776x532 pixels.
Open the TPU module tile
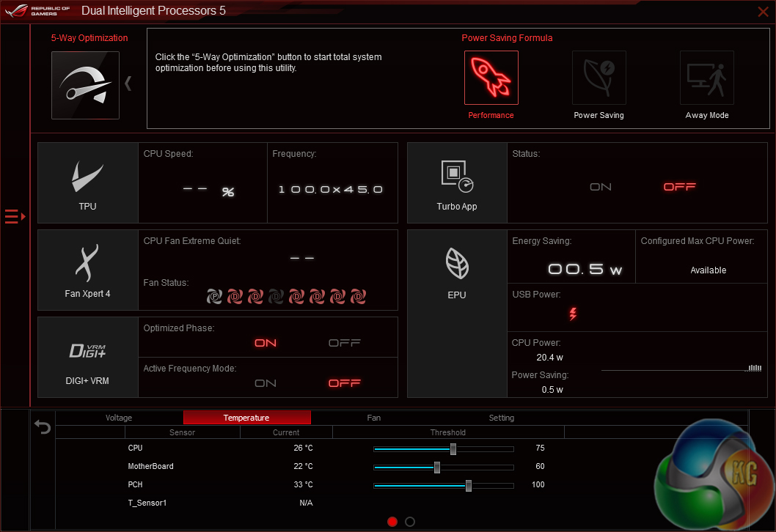[x=87, y=183]
